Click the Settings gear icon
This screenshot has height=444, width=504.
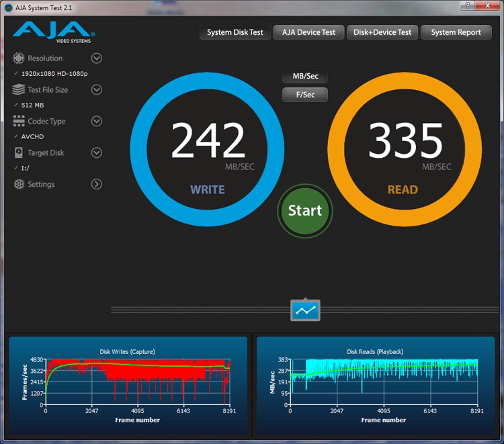pyautogui.click(x=19, y=184)
